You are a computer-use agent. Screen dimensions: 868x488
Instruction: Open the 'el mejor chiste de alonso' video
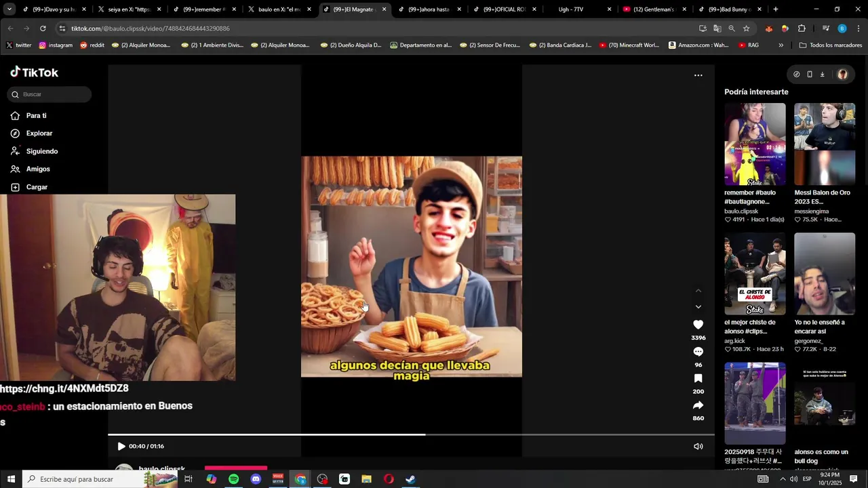755,274
